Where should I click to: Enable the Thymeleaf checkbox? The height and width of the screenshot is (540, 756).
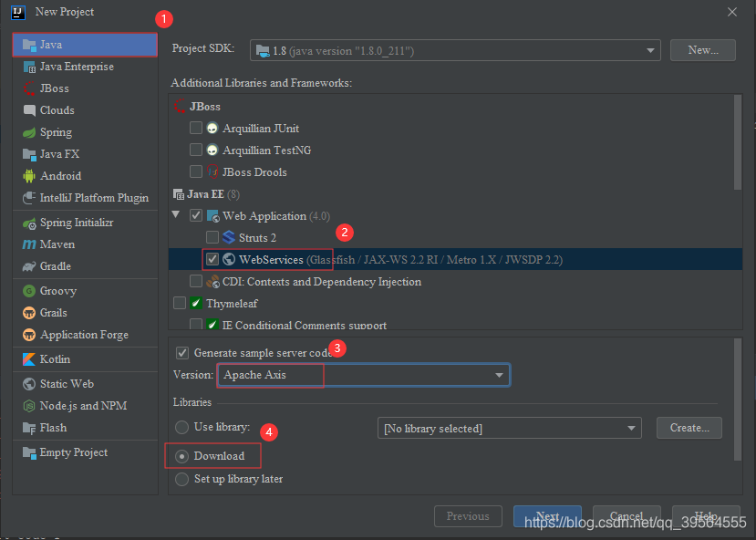(x=180, y=303)
